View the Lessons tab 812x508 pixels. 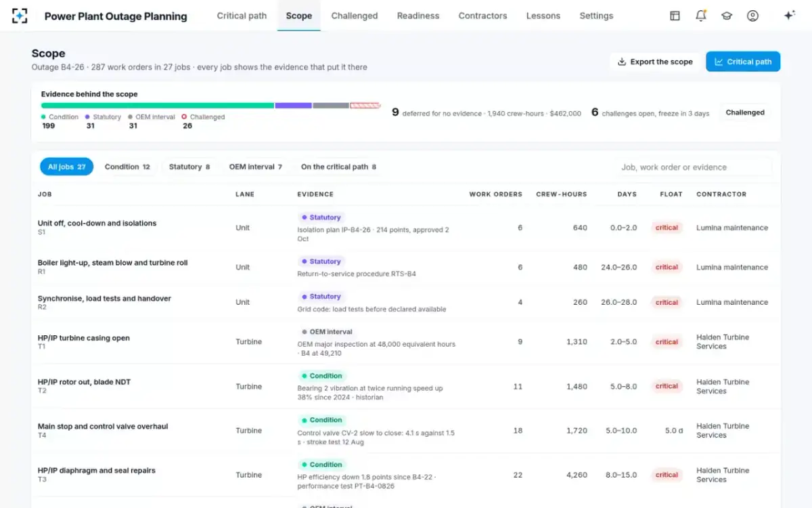tap(543, 16)
